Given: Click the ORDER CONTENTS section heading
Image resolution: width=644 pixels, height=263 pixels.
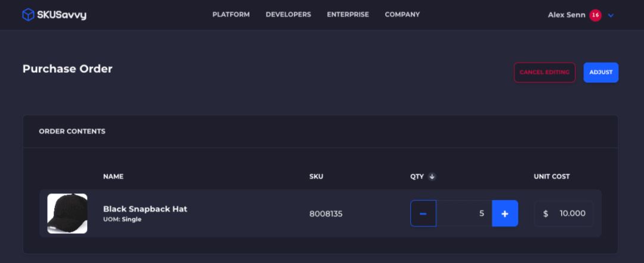Looking at the screenshot, I should tap(72, 131).
